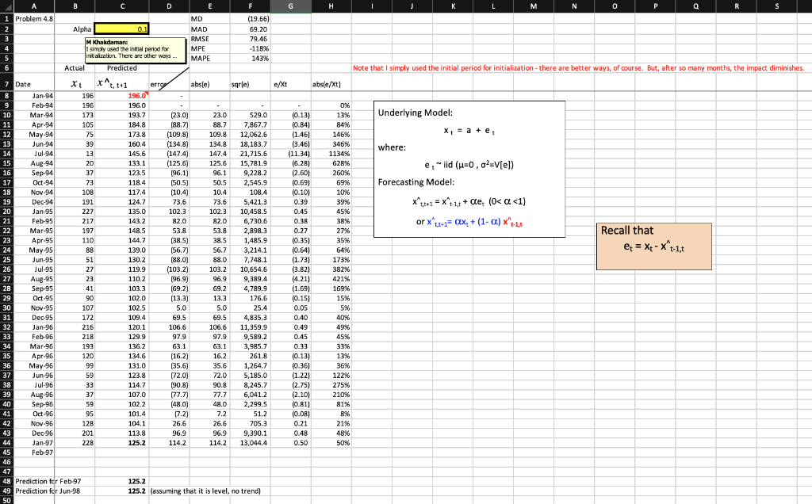Select row header 48
The width and height of the screenshot is (812, 504).
(8, 481)
